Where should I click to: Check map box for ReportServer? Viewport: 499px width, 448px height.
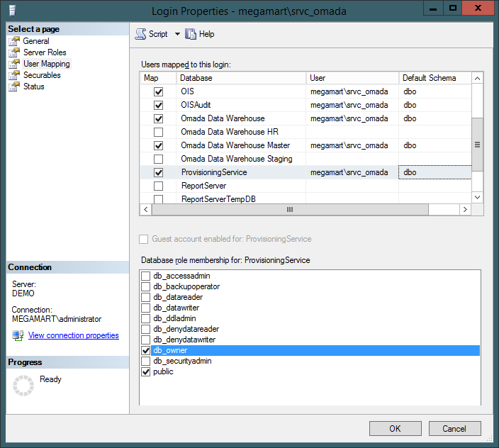coord(158,186)
